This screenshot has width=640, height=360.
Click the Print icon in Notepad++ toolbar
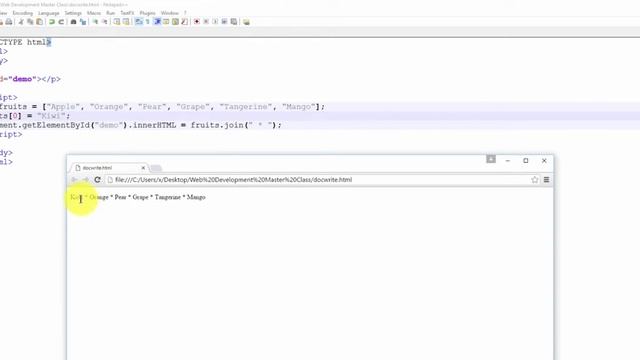tap(9, 22)
